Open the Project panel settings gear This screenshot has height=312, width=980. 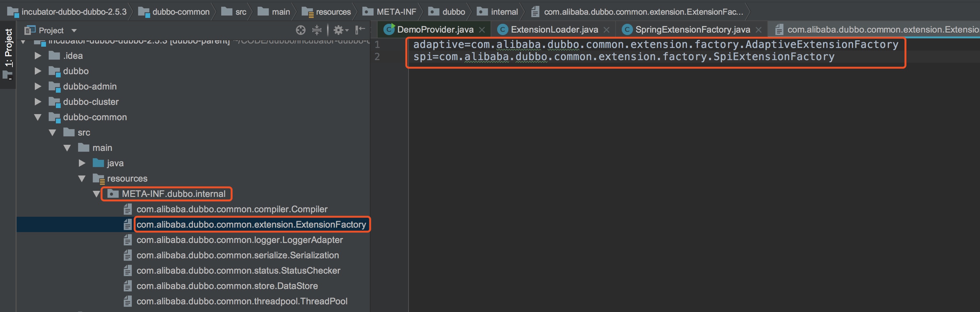tap(341, 30)
